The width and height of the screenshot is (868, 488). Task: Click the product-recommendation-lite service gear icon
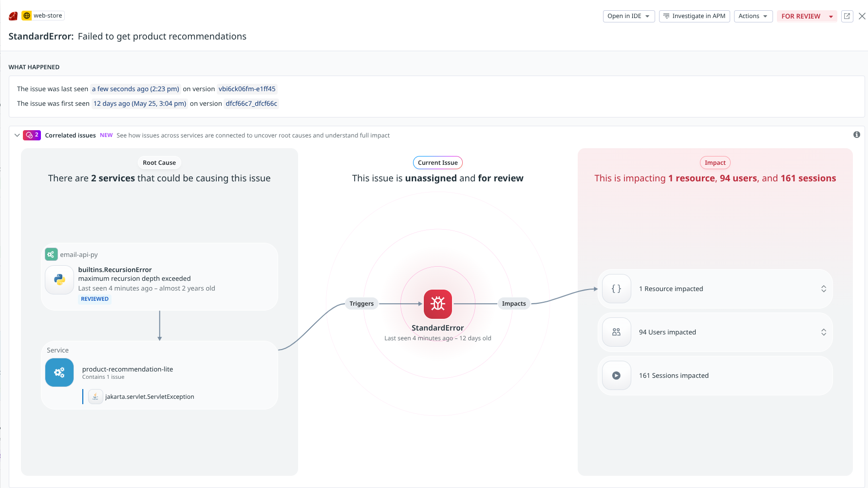[59, 372]
